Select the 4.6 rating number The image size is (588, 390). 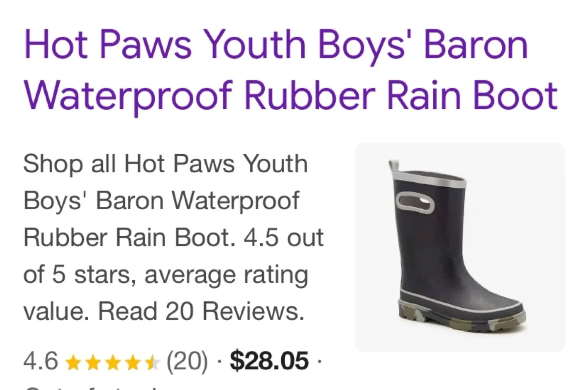40,361
